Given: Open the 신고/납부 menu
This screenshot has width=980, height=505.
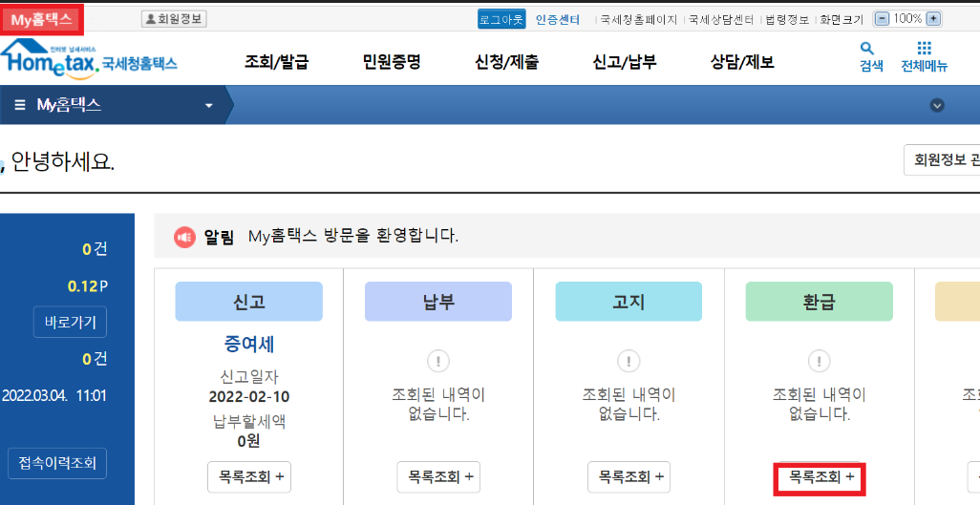Looking at the screenshot, I should tap(625, 62).
